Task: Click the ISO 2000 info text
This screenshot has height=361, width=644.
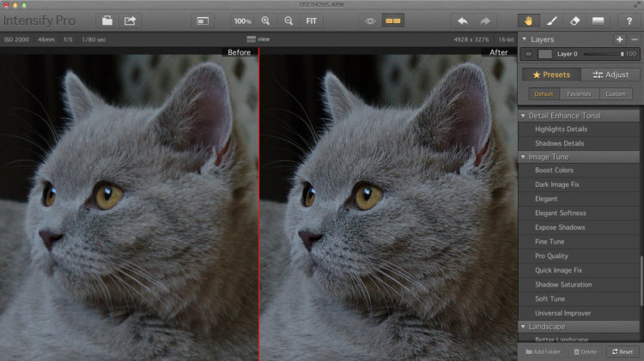Action: pos(16,39)
